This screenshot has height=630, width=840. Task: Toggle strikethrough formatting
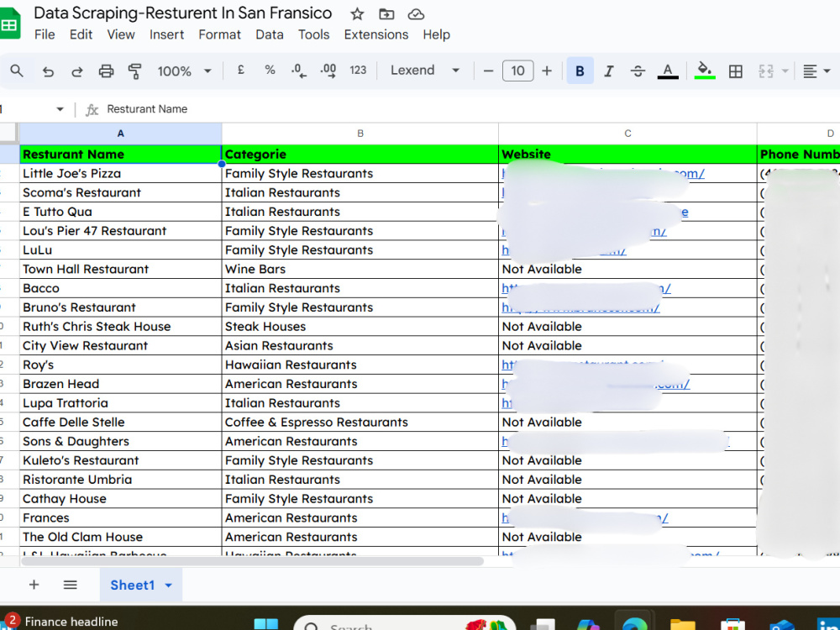click(x=638, y=71)
